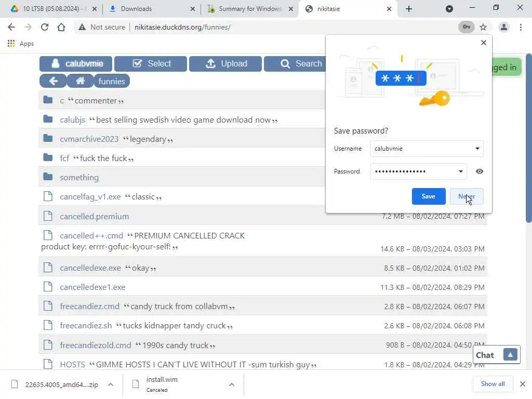Expand the Username dropdown arrow
The image size is (532, 399).
pyautogui.click(x=477, y=149)
